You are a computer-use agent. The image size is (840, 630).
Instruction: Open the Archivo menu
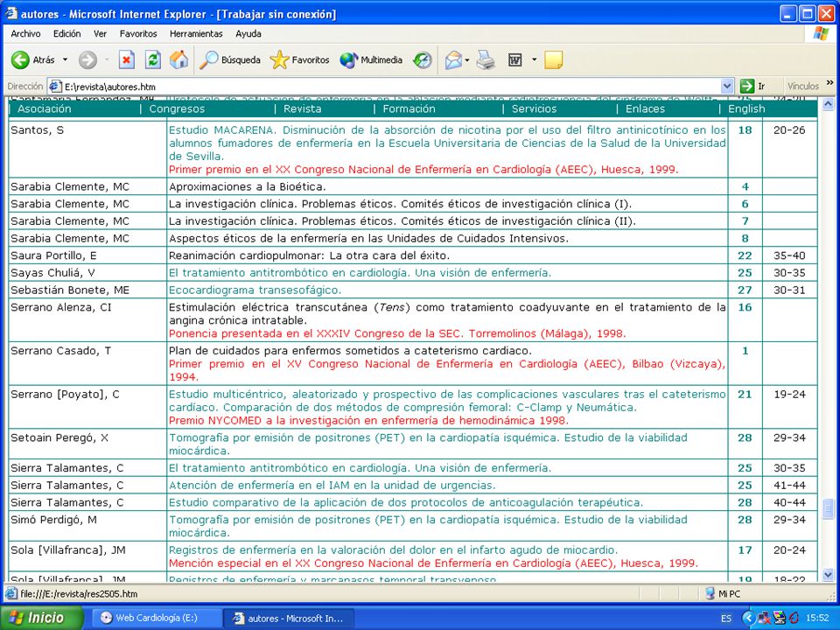pos(25,34)
